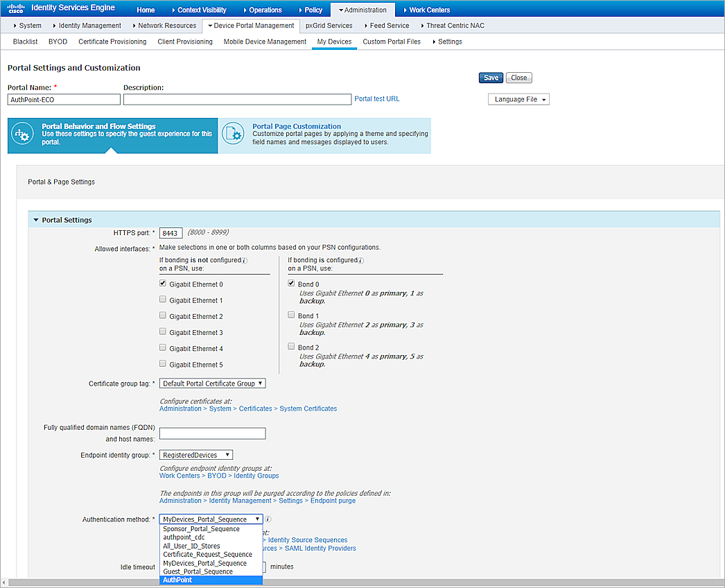
Task: Check Gigabit Ethernet 3 option
Action: click(x=163, y=331)
